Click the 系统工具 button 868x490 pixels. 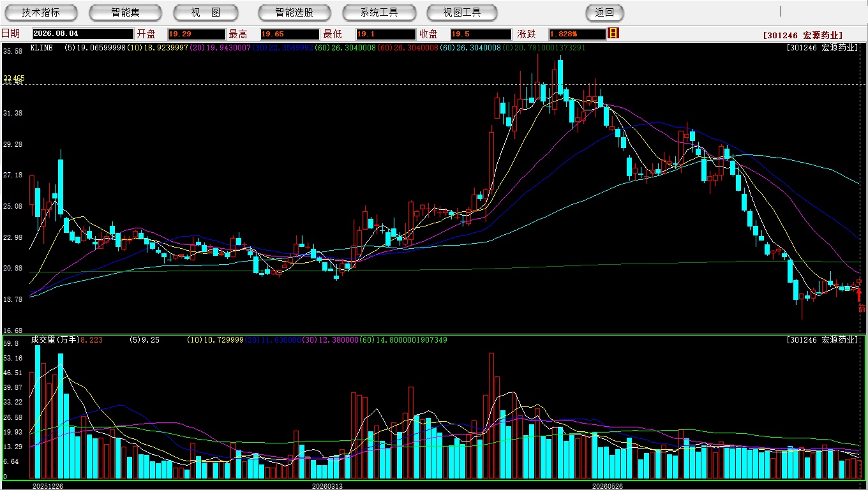pyautogui.click(x=379, y=12)
